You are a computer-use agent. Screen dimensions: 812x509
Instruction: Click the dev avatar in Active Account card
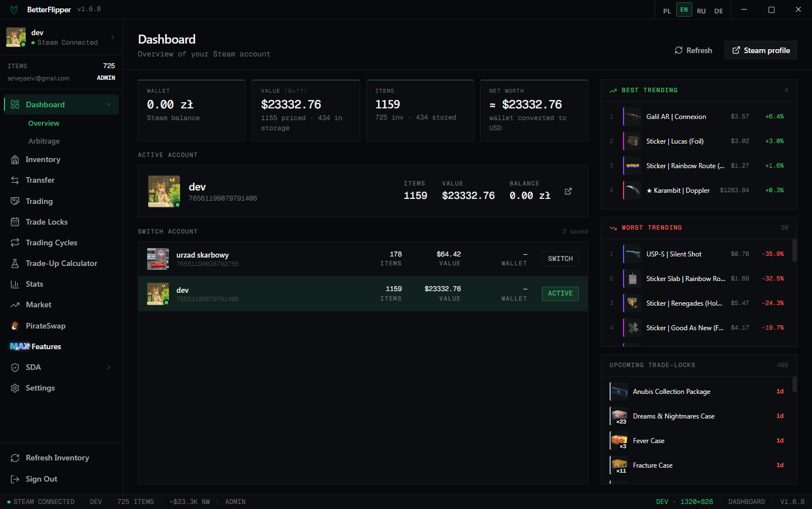click(164, 191)
